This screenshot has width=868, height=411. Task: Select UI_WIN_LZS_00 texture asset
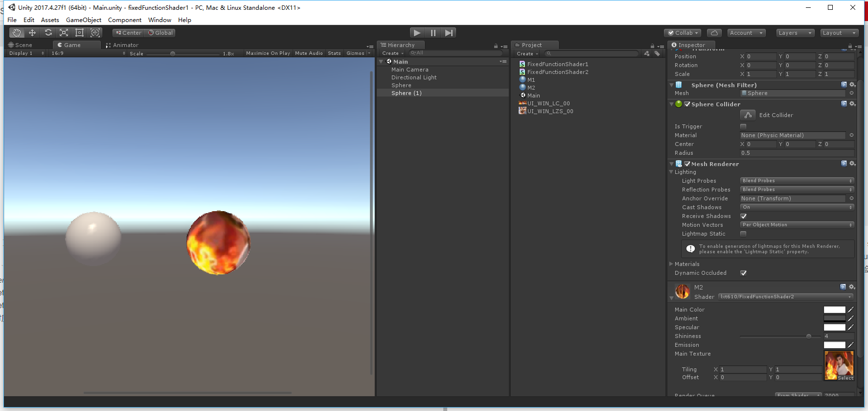[x=546, y=111]
